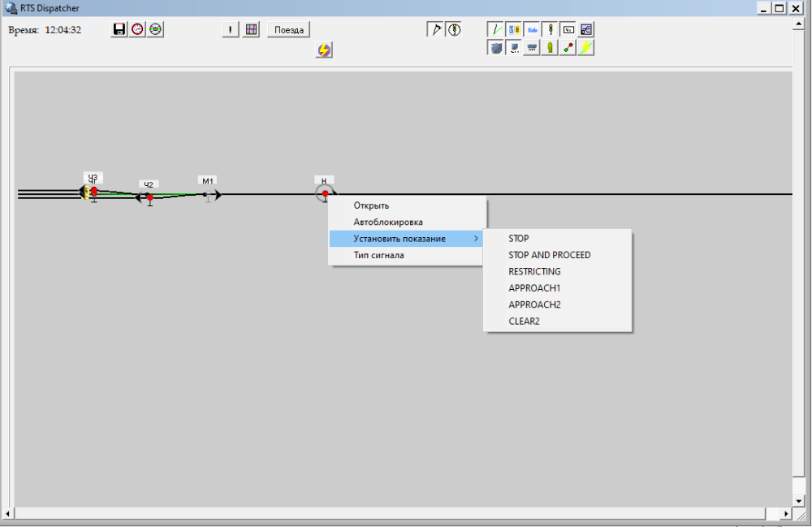The width and height of the screenshot is (812, 527).
Task: Select the traffic light signal tool
Action: [x=550, y=30]
